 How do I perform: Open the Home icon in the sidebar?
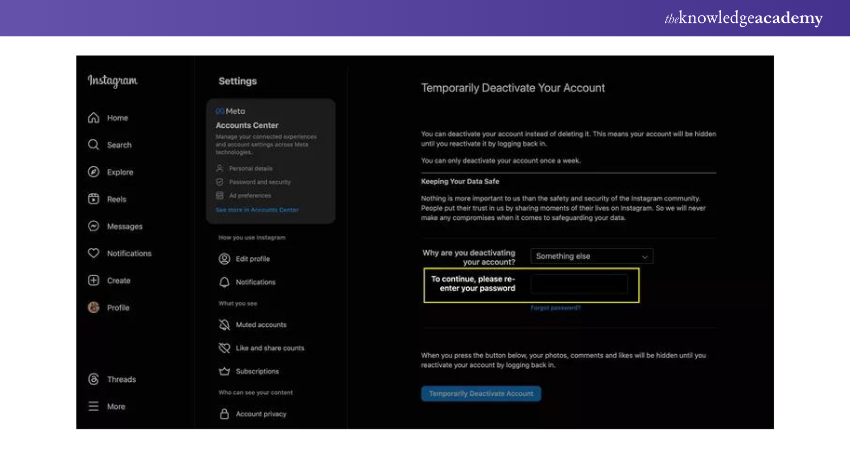coord(94,118)
